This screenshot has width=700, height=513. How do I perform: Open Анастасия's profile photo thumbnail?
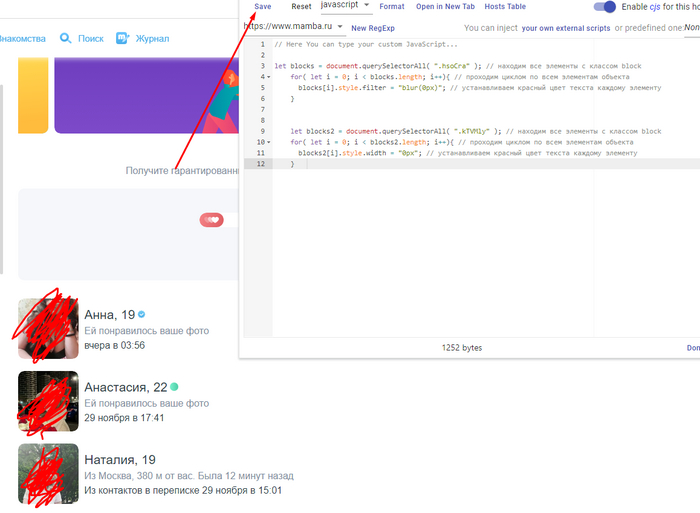tap(48, 401)
